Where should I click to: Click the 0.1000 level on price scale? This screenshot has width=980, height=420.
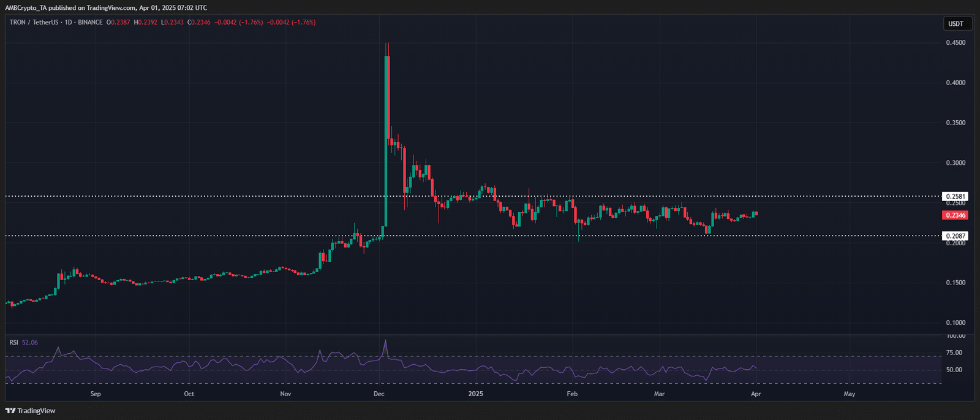point(956,323)
